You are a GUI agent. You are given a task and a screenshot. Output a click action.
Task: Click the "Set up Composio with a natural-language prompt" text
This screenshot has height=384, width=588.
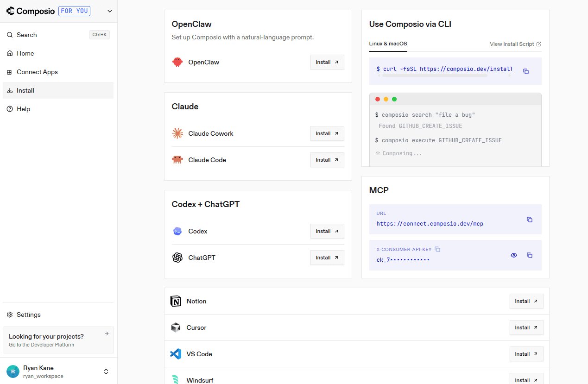(243, 37)
